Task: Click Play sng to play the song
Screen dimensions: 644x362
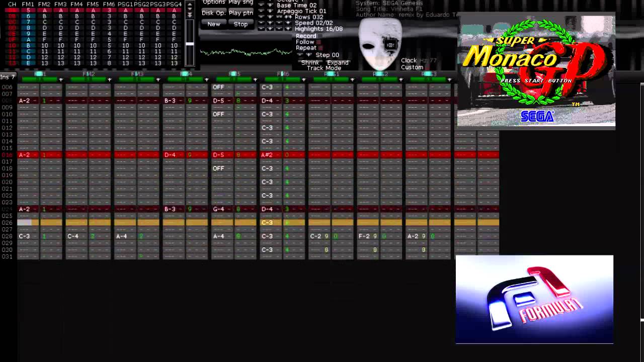Action: (x=240, y=3)
